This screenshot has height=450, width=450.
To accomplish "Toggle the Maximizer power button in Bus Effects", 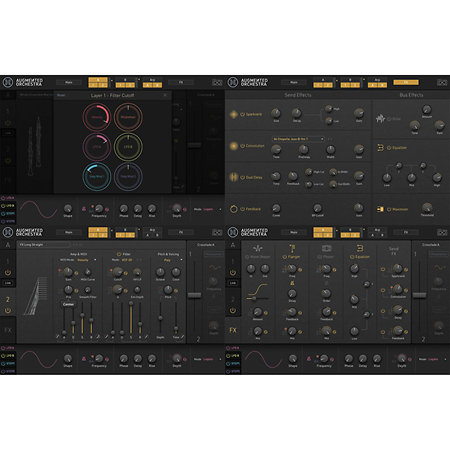I will (389, 209).
